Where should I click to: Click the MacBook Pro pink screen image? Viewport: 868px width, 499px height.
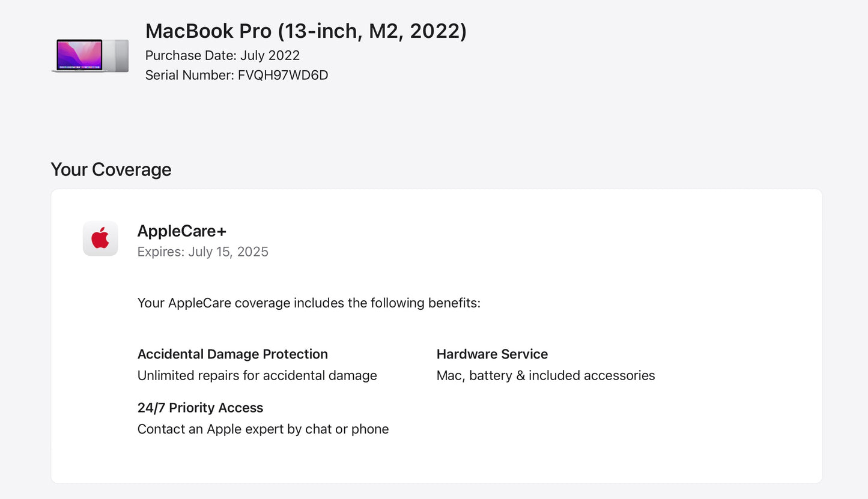(79, 55)
